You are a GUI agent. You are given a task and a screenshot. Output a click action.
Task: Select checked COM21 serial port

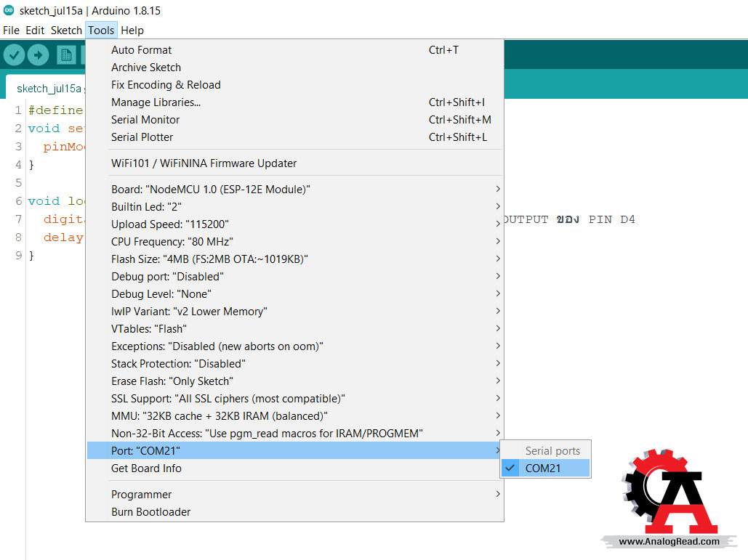pos(546,468)
